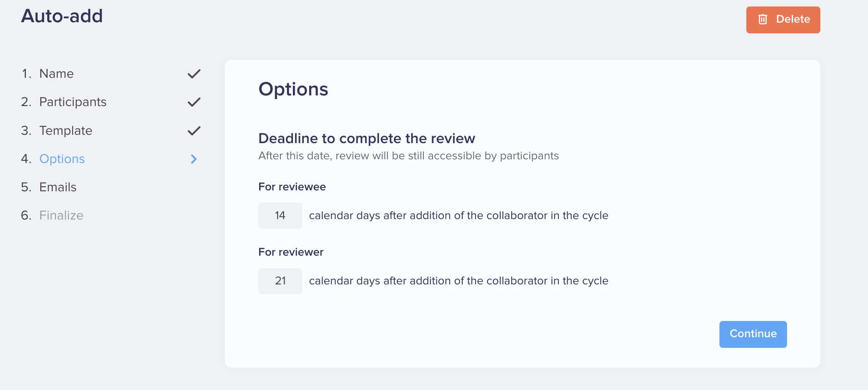This screenshot has height=390, width=868.
Task: Select the Finalize step
Action: 61,215
